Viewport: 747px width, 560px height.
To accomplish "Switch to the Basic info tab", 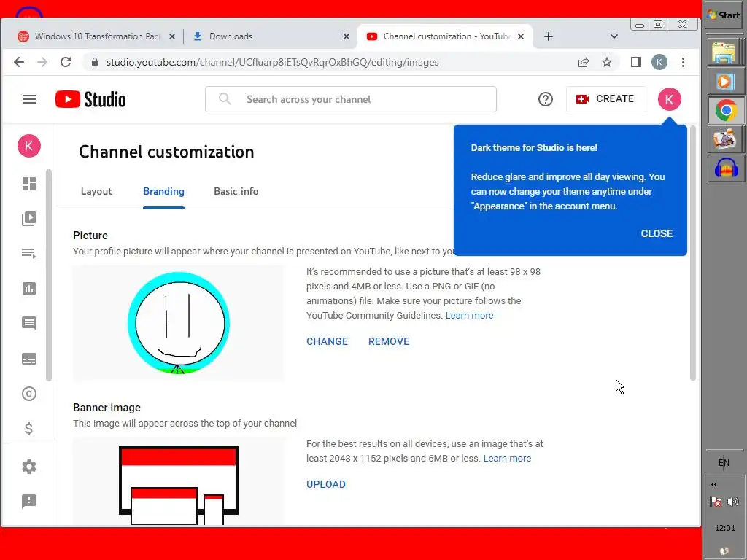I will [236, 192].
